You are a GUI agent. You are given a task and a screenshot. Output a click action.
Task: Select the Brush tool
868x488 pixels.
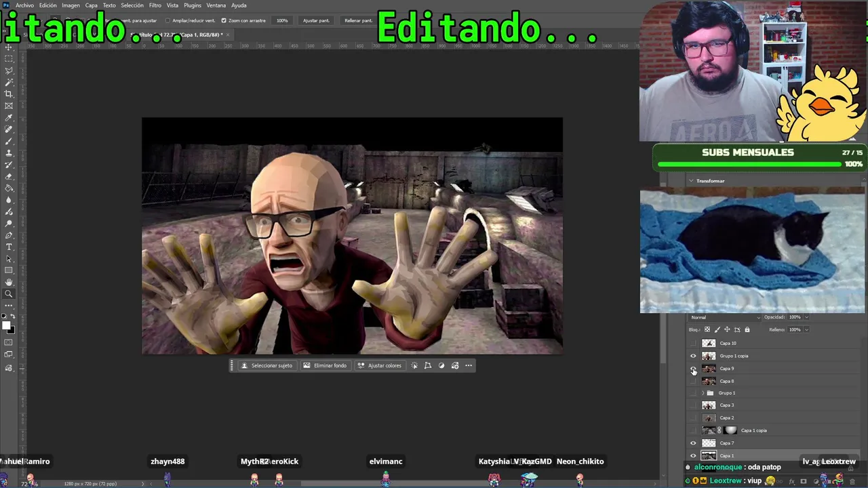point(9,141)
